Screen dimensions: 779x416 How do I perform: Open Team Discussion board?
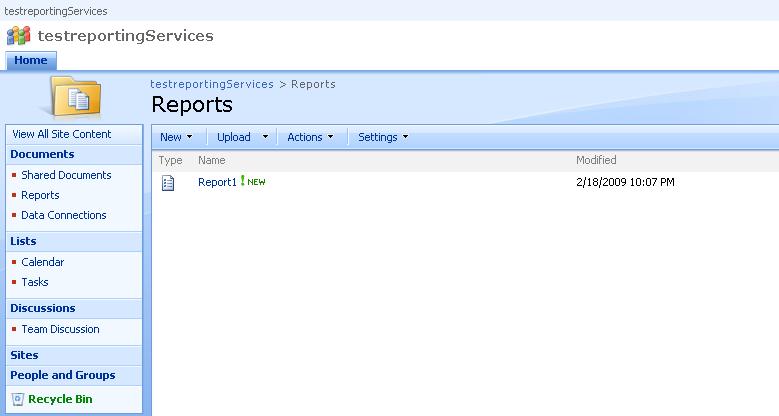click(61, 329)
